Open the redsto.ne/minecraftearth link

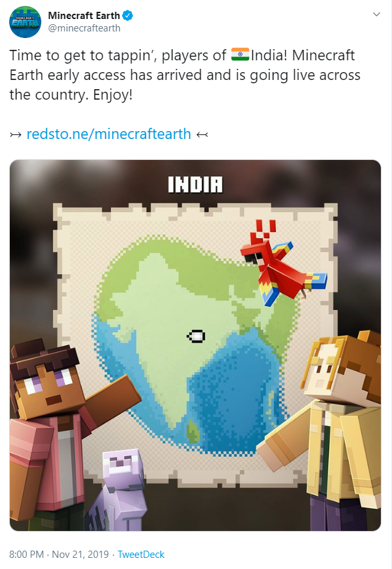pyautogui.click(x=109, y=134)
